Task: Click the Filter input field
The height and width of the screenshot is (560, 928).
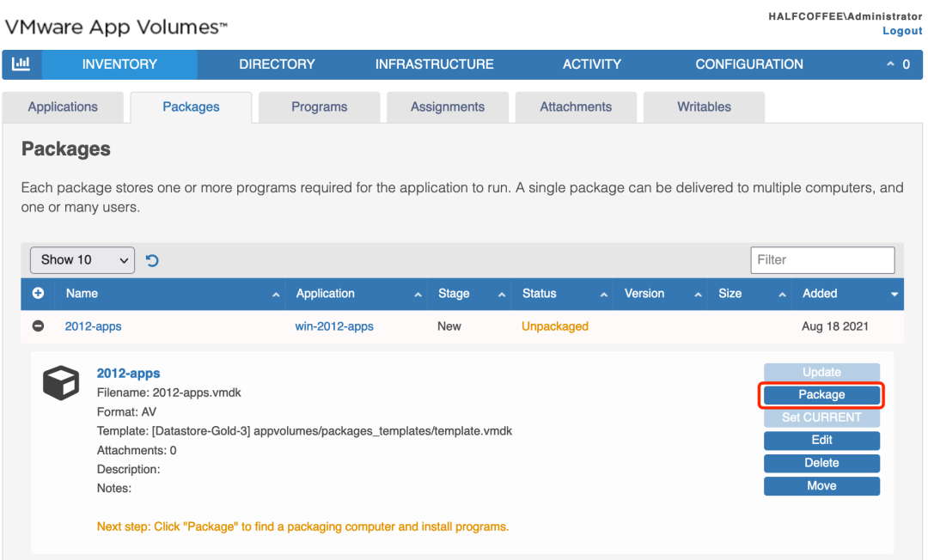Action: click(822, 260)
